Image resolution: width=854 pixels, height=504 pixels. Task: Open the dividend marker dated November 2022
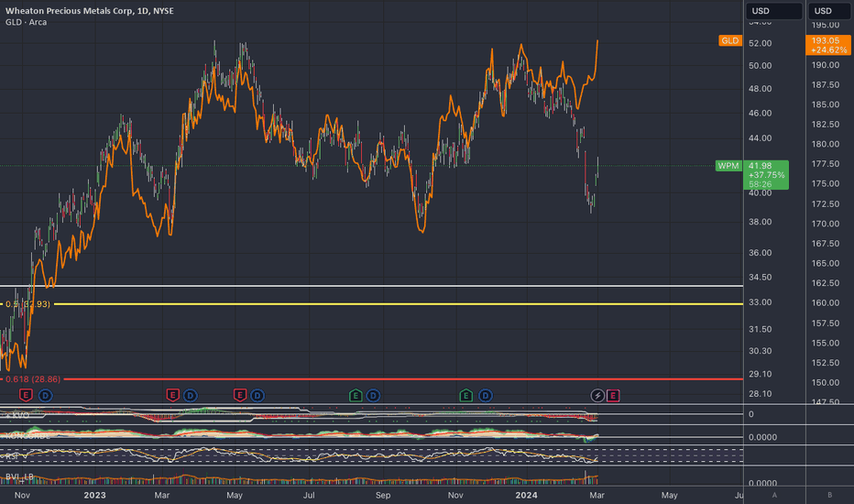click(45, 395)
